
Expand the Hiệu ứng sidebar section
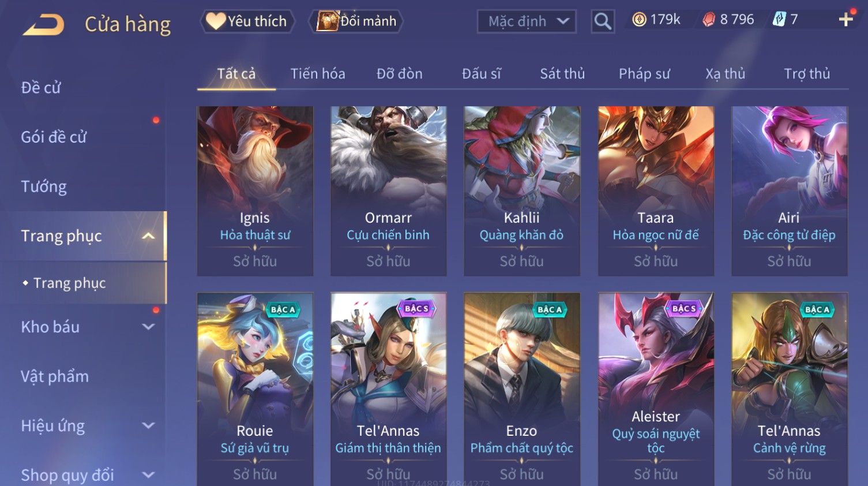[x=148, y=426]
